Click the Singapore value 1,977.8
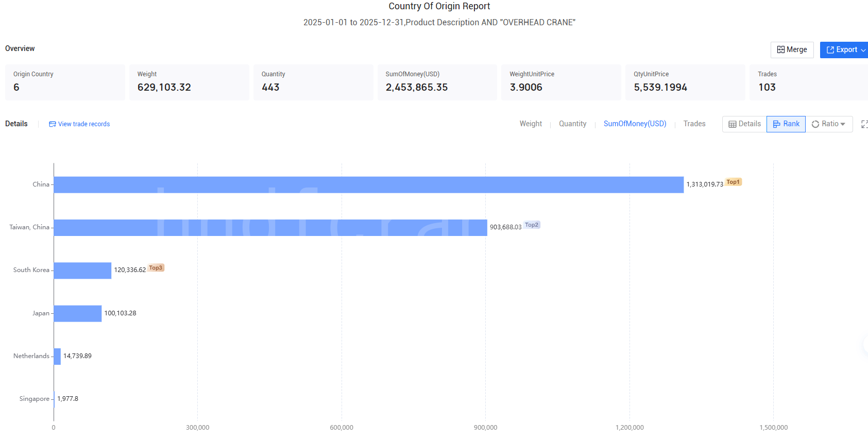The height and width of the screenshot is (439, 868). click(67, 399)
